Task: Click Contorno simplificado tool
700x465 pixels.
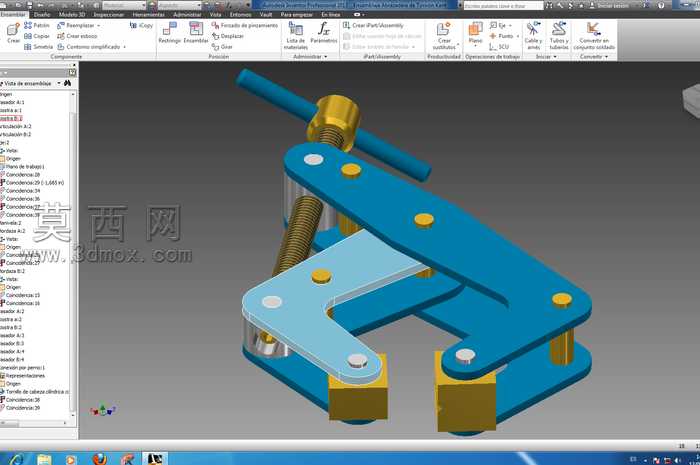Action: click(89, 46)
